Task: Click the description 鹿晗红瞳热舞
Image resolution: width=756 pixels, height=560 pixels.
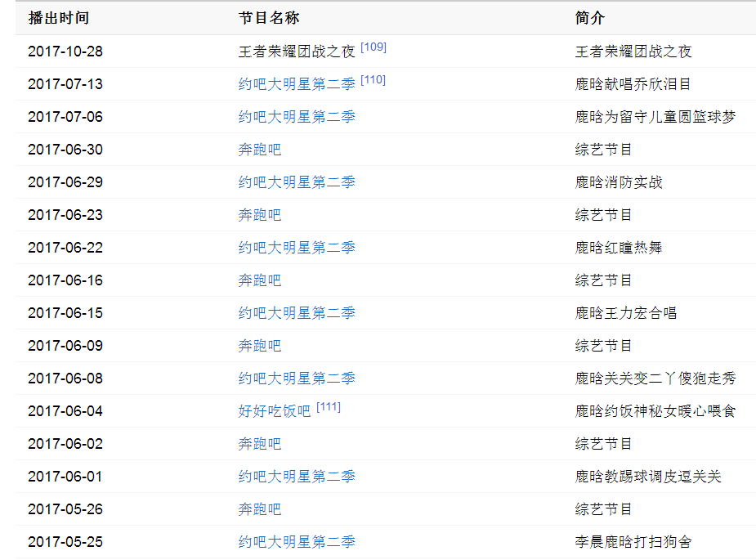Action: pyautogui.click(x=619, y=248)
